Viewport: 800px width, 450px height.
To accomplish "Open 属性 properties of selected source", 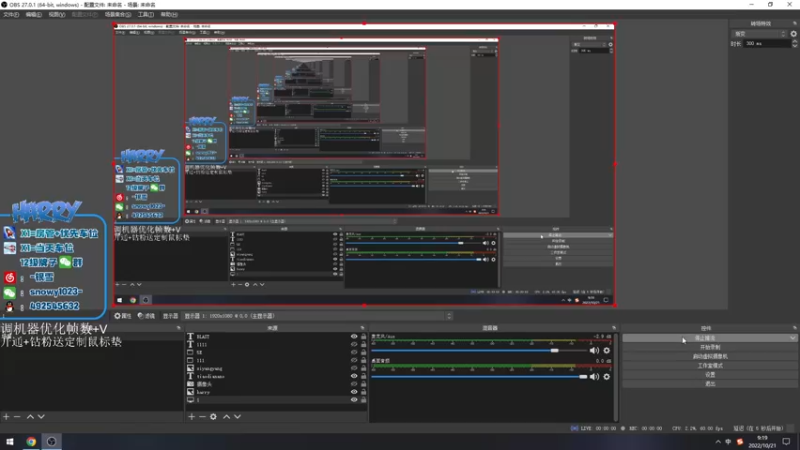I will pyautogui.click(x=122, y=316).
